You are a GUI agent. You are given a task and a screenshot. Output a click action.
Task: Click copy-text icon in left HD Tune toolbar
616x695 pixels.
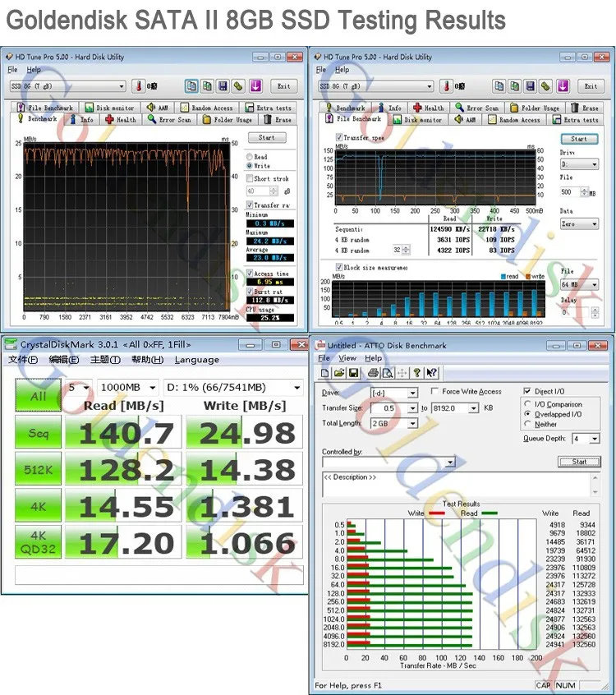191,86
